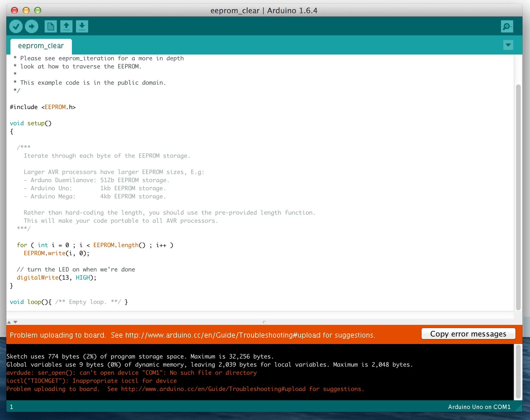Screen dimensions: 530x420
Task: Open the Serial Monitor magnifier icon
Action: 507,26
